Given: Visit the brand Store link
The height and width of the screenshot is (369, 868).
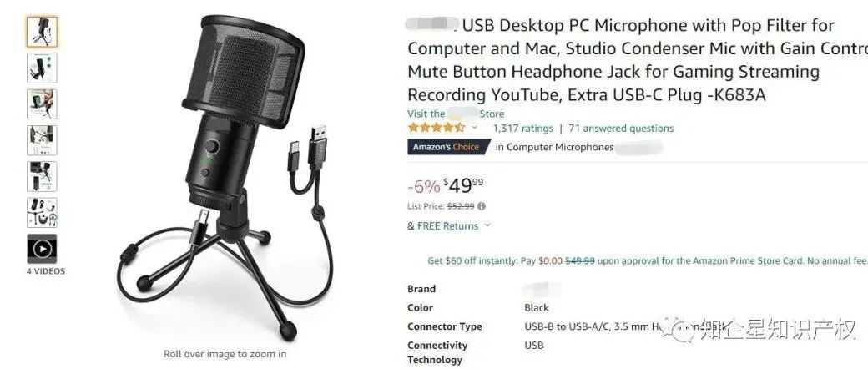Looking at the screenshot, I should click(456, 114).
